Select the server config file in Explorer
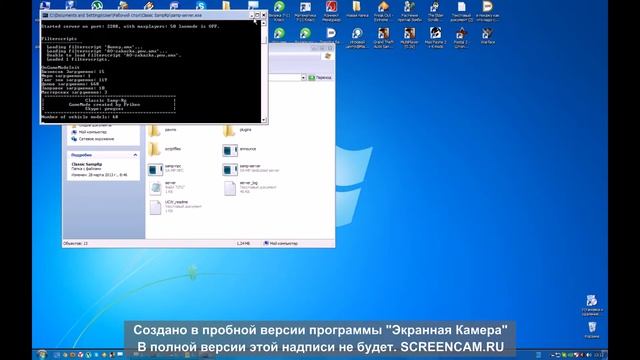 (167, 188)
